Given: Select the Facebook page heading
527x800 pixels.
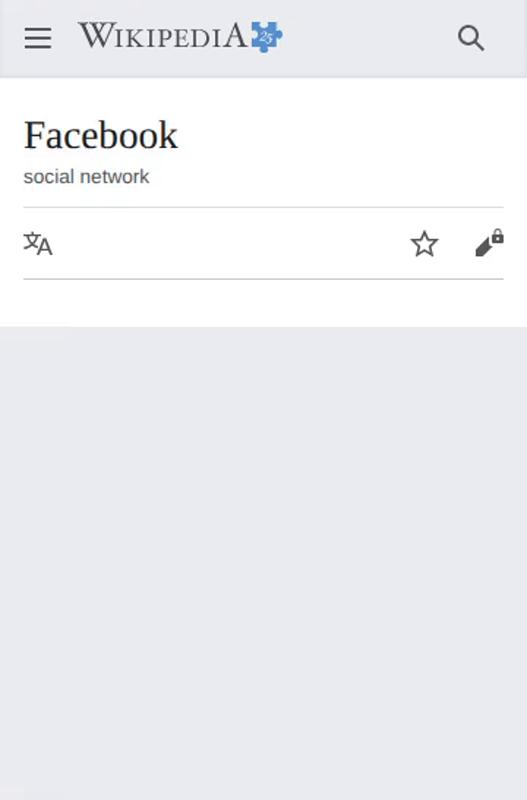Looking at the screenshot, I should [101, 135].
